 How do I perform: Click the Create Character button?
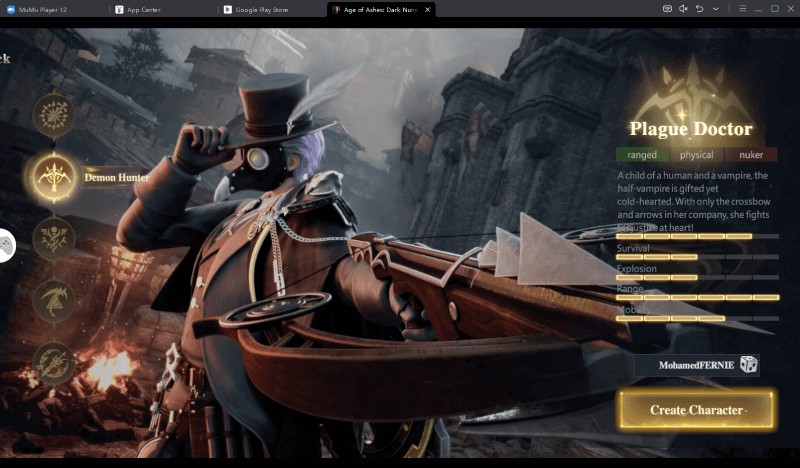click(696, 410)
